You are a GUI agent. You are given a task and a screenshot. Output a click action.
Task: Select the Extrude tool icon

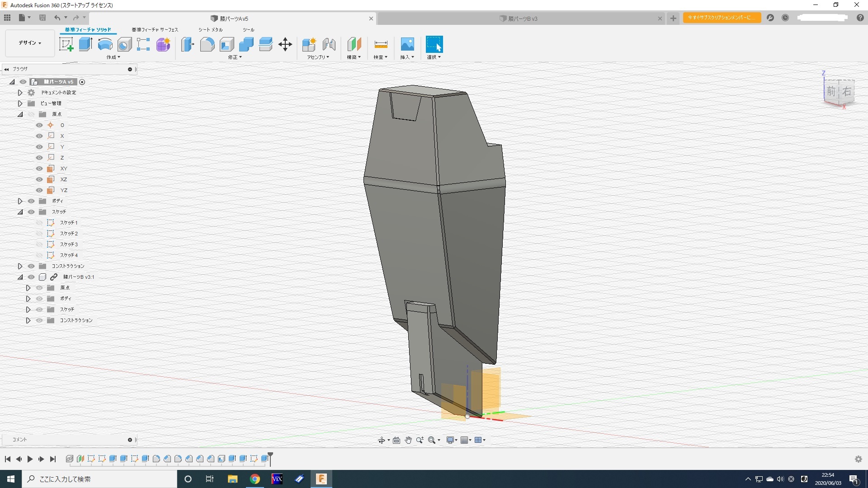(x=85, y=44)
